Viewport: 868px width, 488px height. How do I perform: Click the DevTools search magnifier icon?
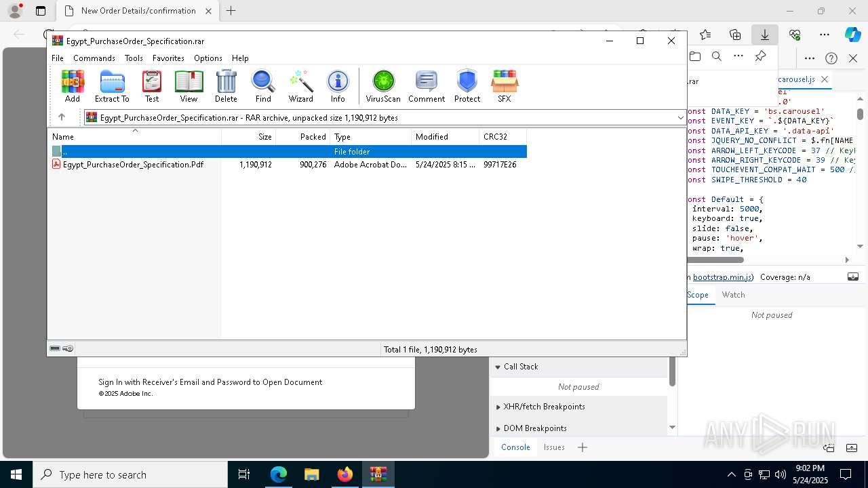[x=717, y=57]
